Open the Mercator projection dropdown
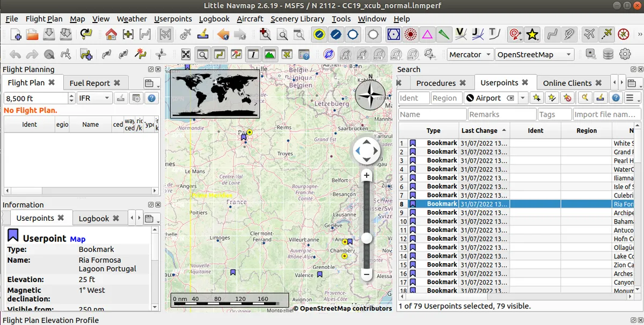This screenshot has height=325, width=644. [x=470, y=54]
